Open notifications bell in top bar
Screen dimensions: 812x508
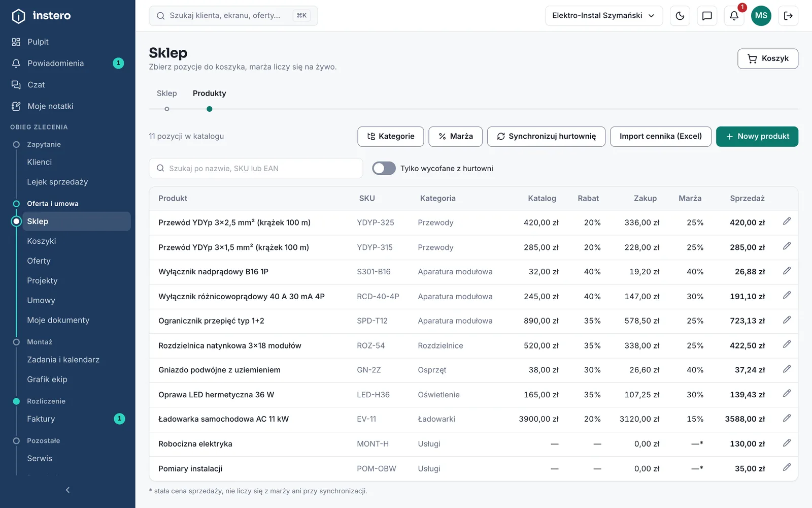734,16
